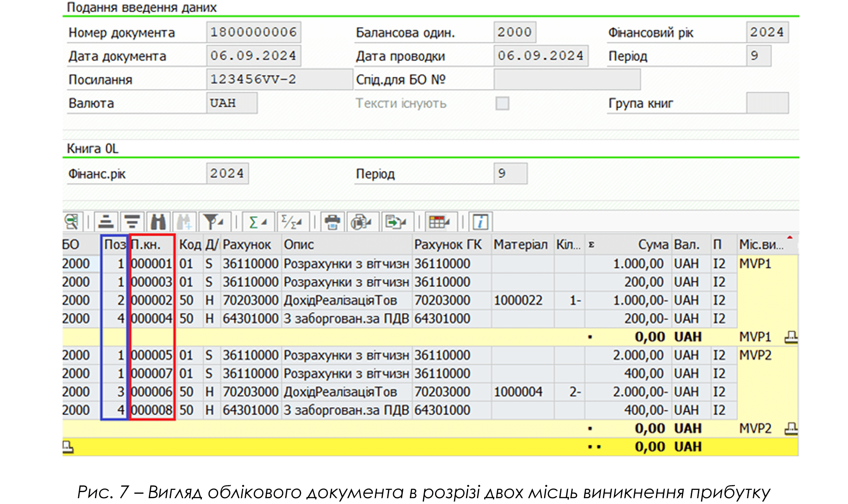Select the Міс.ви... column header
This screenshot has height=504, width=848.
tap(767, 244)
